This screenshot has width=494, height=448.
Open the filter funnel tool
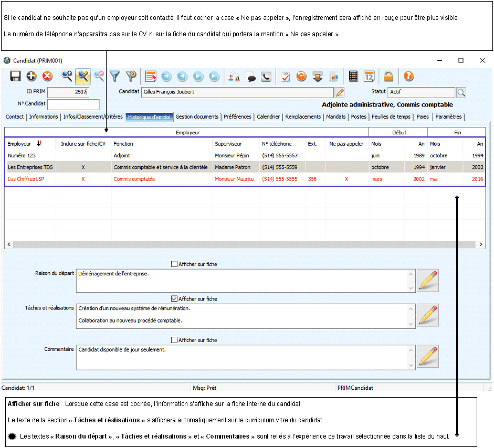(114, 77)
